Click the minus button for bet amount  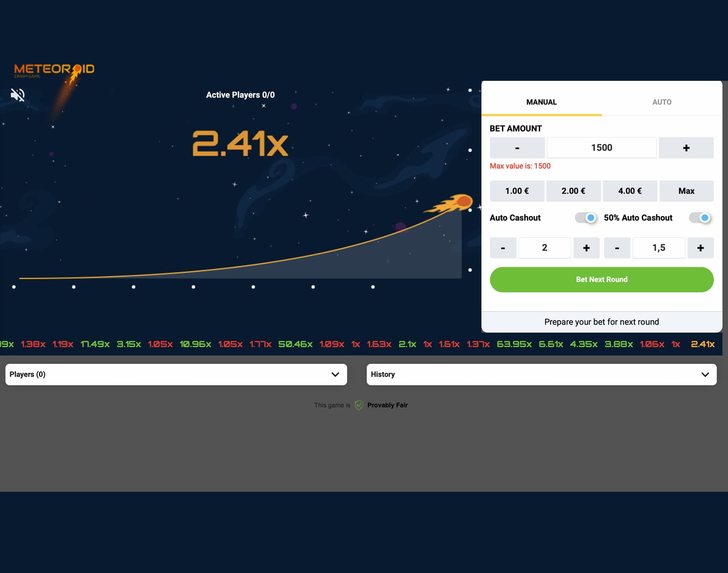tap(516, 147)
